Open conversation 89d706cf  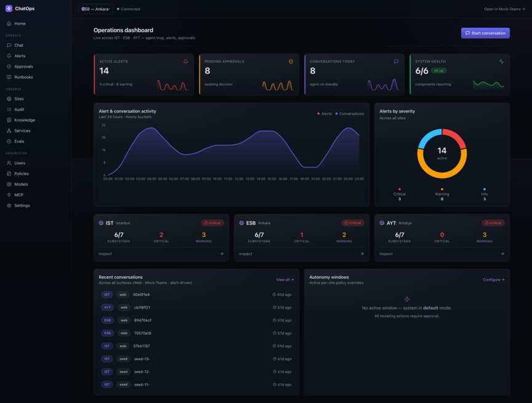click(x=196, y=321)
